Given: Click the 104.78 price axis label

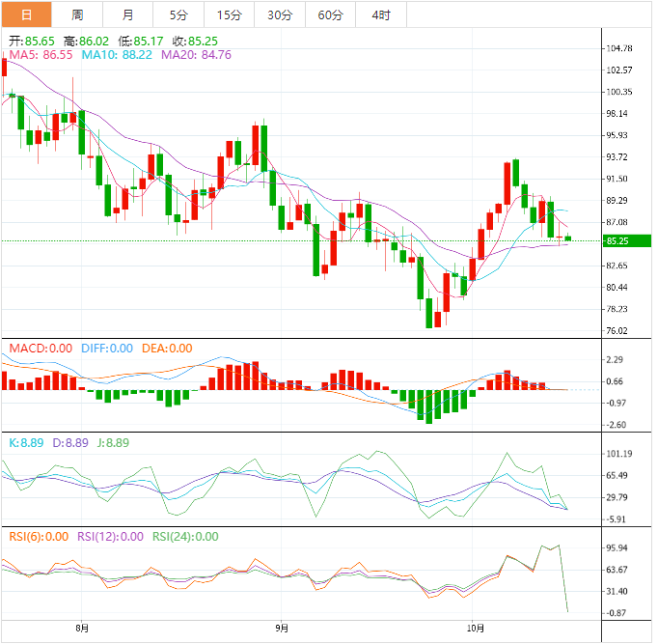Looking at the screenshot, I should pos(619,48).
